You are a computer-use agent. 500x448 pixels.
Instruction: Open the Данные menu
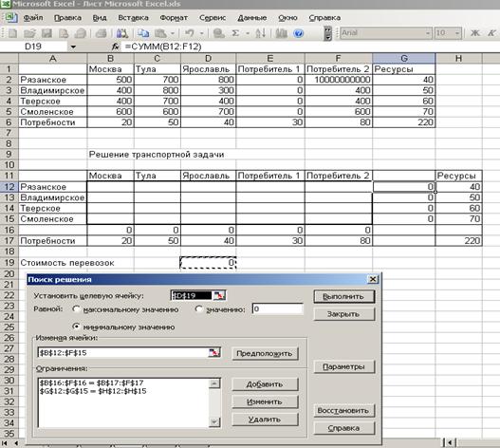[x=252, y=18]
